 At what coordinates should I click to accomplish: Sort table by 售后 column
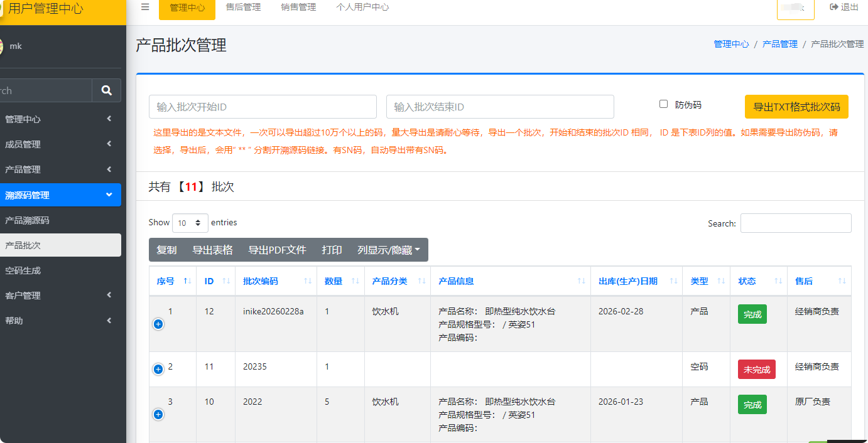click(819, 281)
